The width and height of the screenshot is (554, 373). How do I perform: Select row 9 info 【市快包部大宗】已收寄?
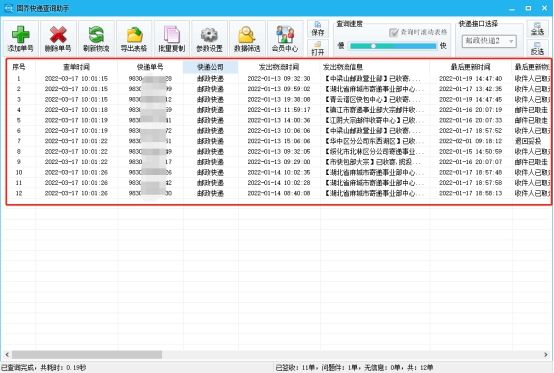[372, 162]
